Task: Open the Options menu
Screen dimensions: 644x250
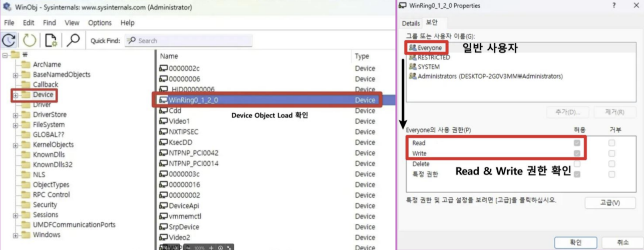Action: click(x=100, y=23)
